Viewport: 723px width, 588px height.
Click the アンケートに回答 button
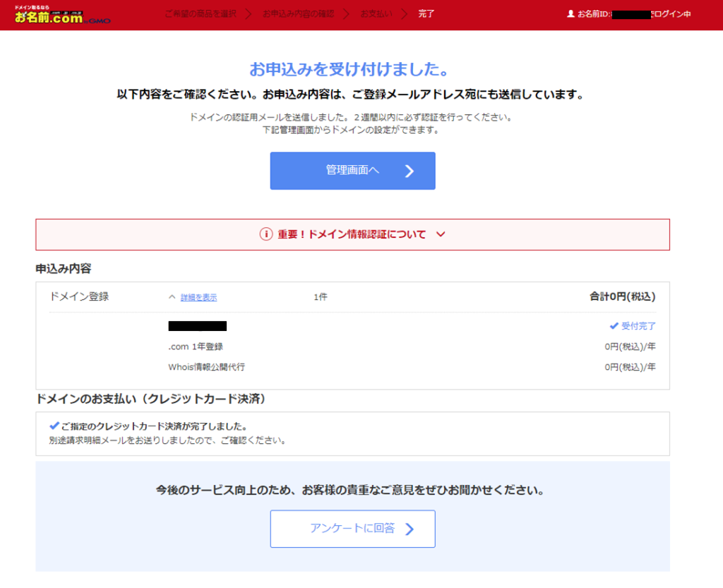click(352, 529)
